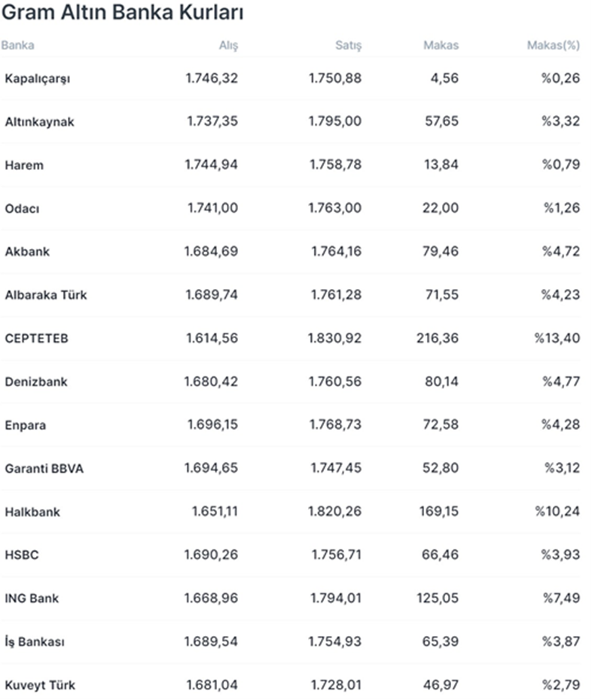Image resolution: width=592 pixels, height=700 pixels.
Task: Open Akbank gold rate details
Action: click(x=27, y=252)
